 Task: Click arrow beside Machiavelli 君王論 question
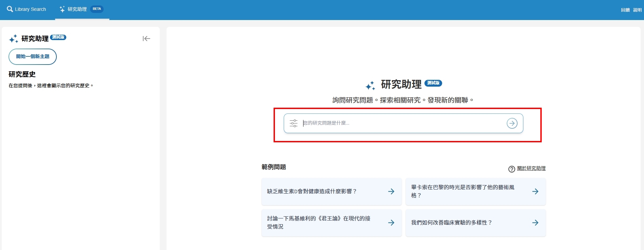[x=391, y=223]
